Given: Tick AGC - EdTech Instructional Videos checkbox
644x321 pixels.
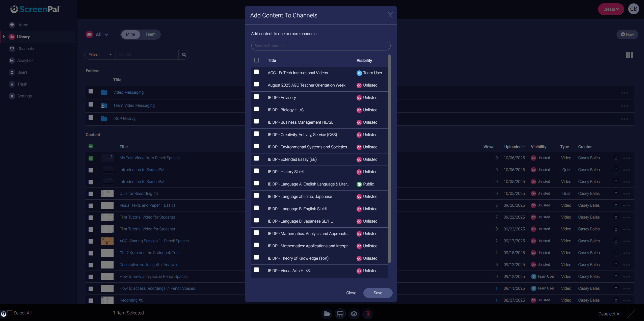Looking at the screenshot, I should point(256,72).
